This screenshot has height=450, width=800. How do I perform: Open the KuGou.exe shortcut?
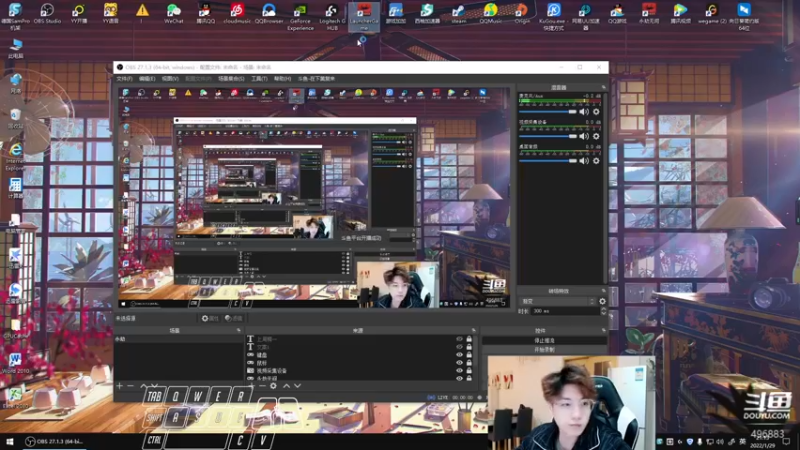pyautogui.click(x=554, y=16)
